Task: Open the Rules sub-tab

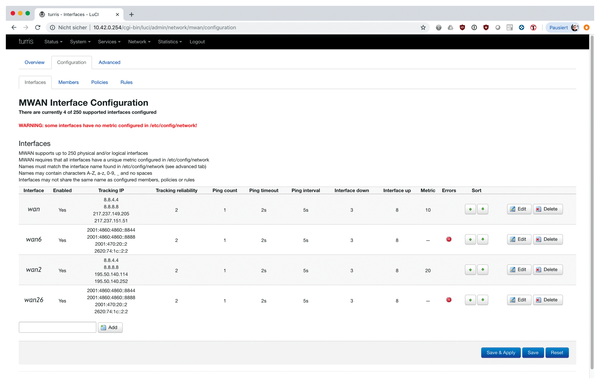Action: coord(126,82)
